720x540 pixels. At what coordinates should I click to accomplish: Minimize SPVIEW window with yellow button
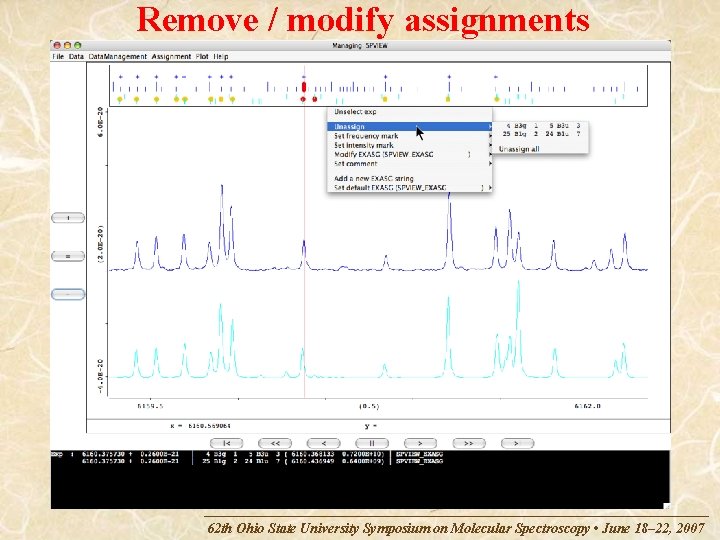coord(67,45)
